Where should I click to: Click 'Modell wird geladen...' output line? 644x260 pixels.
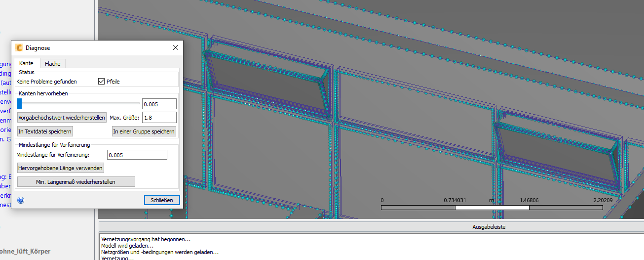pos(127,246)
